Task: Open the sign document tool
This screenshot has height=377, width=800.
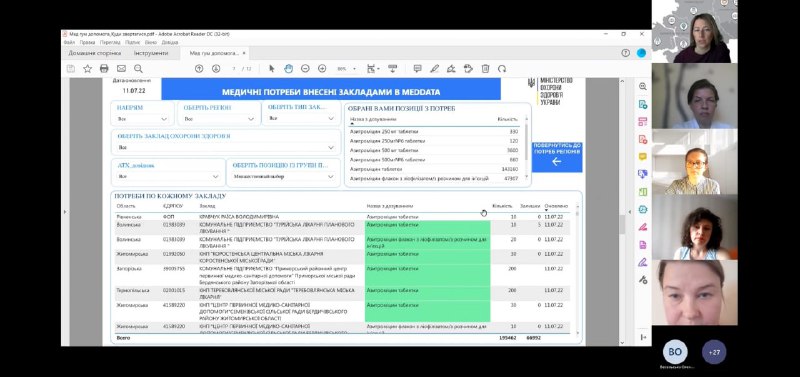Action: (x=451, y=68)
